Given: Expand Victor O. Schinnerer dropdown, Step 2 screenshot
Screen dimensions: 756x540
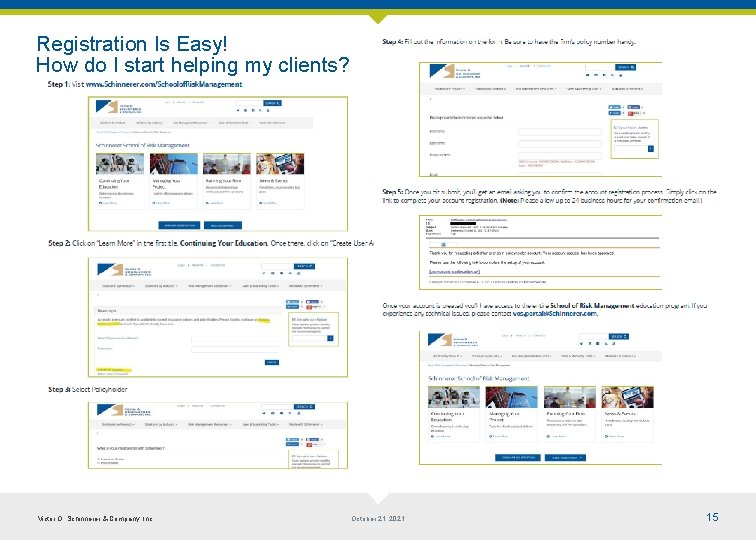Looking at the screenshot, I should pyautogui.click(x=306, y=286).
